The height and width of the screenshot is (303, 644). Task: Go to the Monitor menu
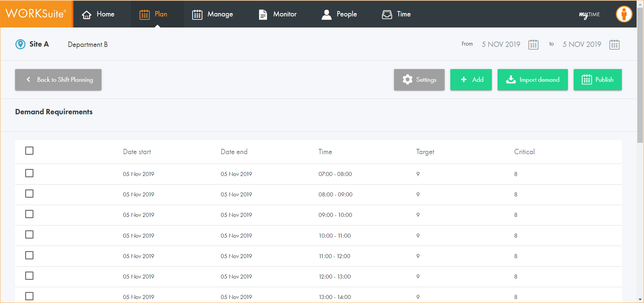click(278, 14)
